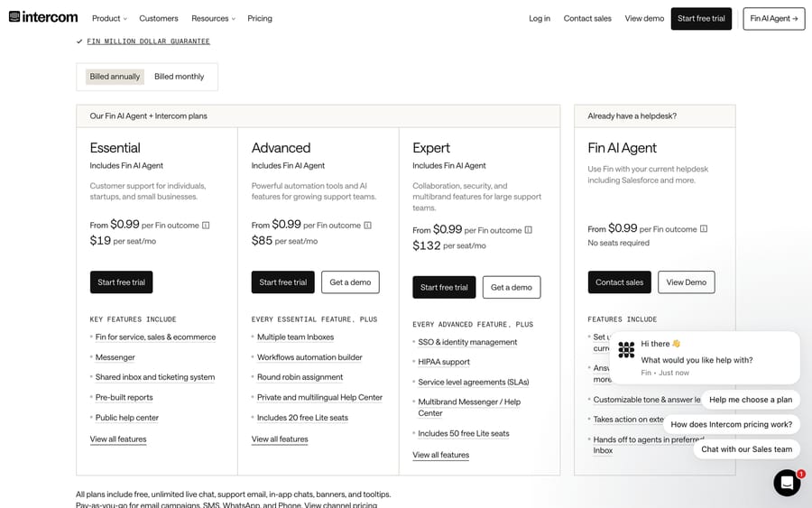Image resolution: width=812 pixels, height=508 pixels.
Task: Open the Intercom chat launcher bubble
Action: (787, 483)
